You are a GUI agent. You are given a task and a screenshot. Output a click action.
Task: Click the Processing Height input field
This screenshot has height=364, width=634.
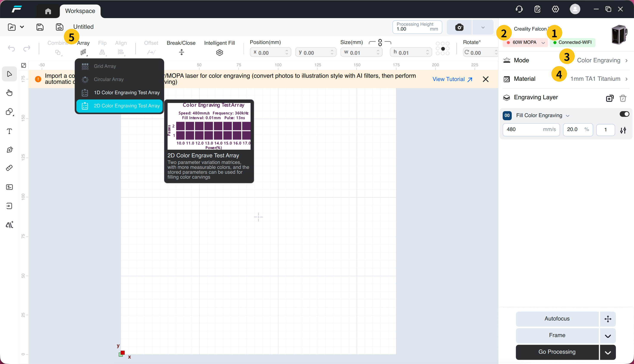click(x=417, y=27)
